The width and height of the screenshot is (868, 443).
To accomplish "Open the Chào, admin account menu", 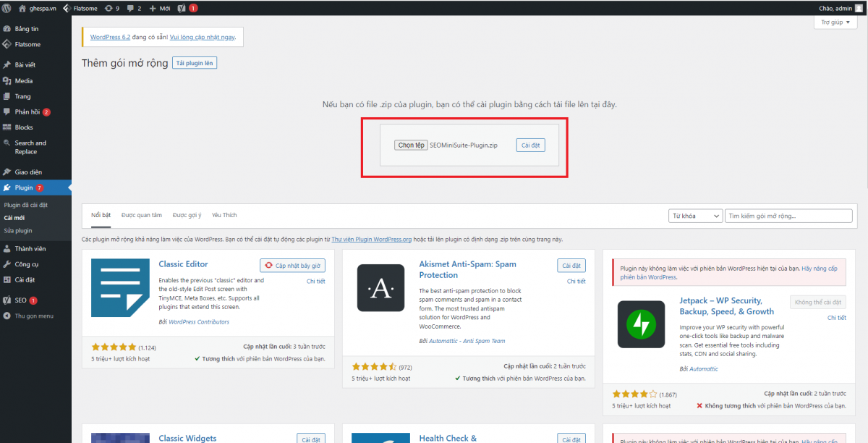I will pyautogui.click(x=841, y=8).
